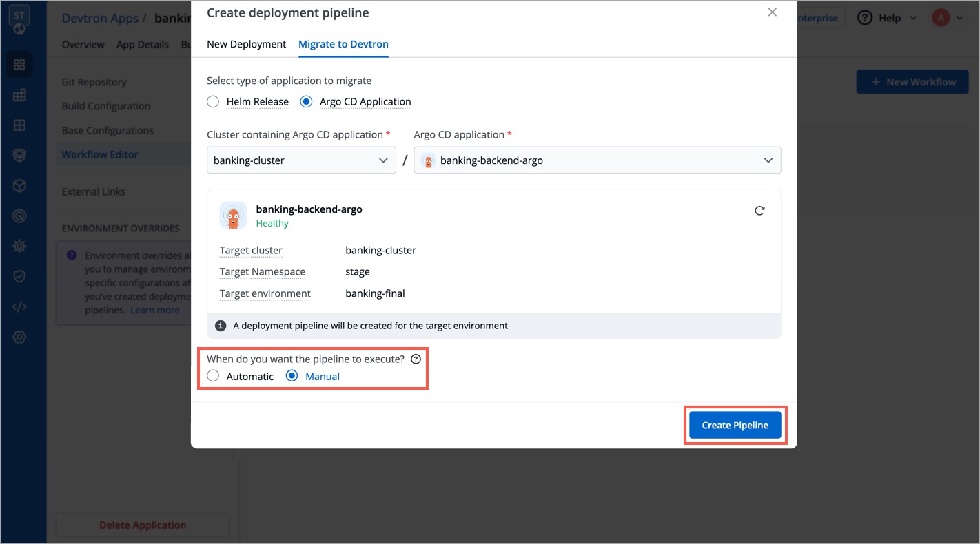Open the Workflow Editor menu entry

(x=99, y=154)
